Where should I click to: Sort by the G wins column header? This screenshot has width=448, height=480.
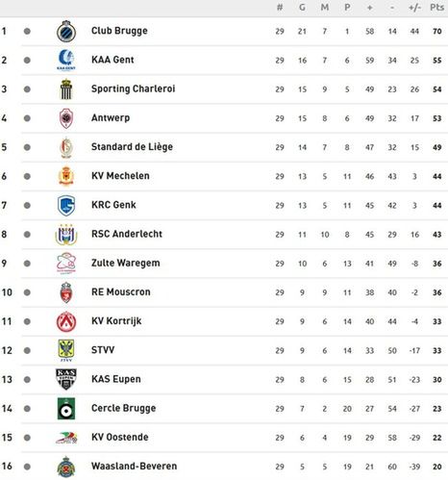tap(302, 7)
